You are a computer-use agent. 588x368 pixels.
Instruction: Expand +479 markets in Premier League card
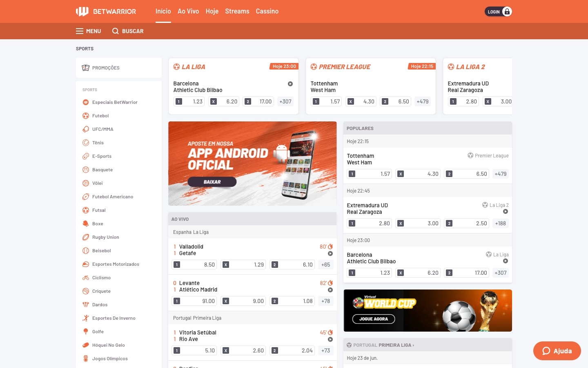pos(423,101)
